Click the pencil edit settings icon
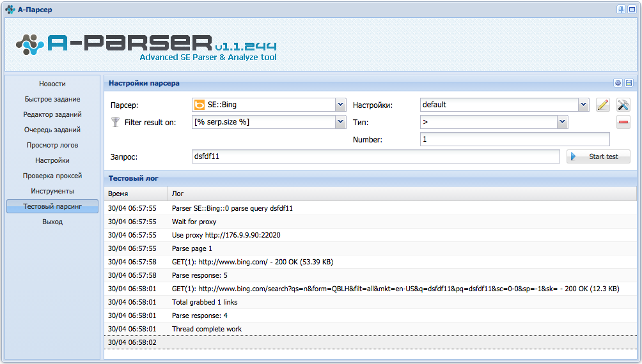Image resolution: width=642 pixels, height=364 pixels. (x=603, y=105)
